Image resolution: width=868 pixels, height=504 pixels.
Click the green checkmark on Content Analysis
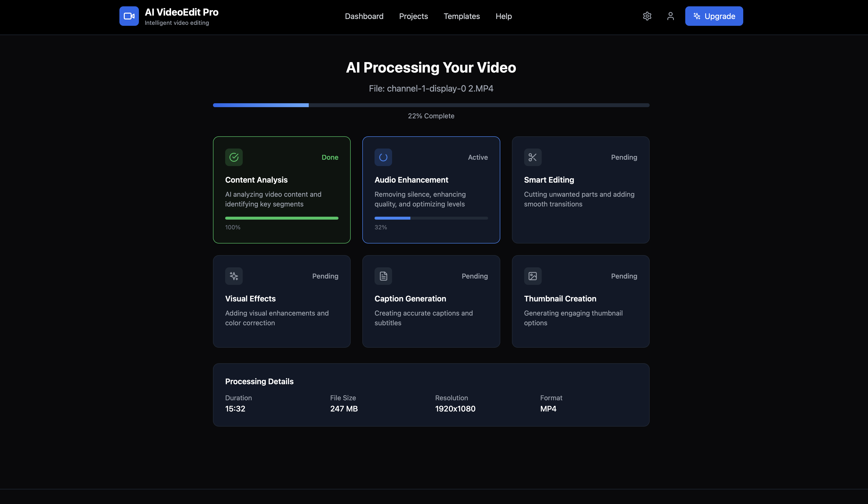click(x=233, y=157)
